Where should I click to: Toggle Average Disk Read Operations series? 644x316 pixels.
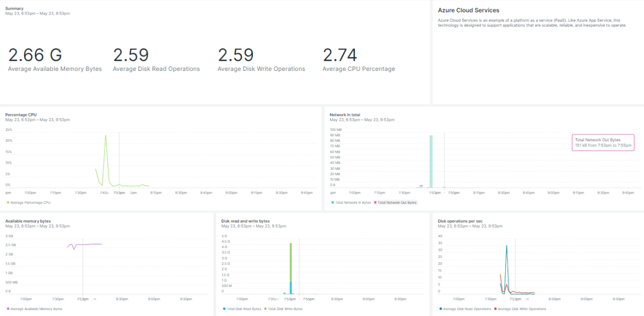coord(467,308)
